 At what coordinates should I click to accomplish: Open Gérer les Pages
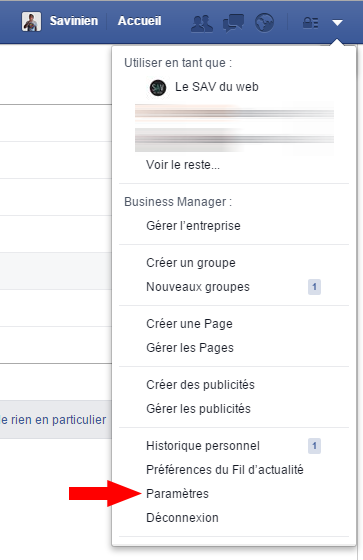click(190, 348)
